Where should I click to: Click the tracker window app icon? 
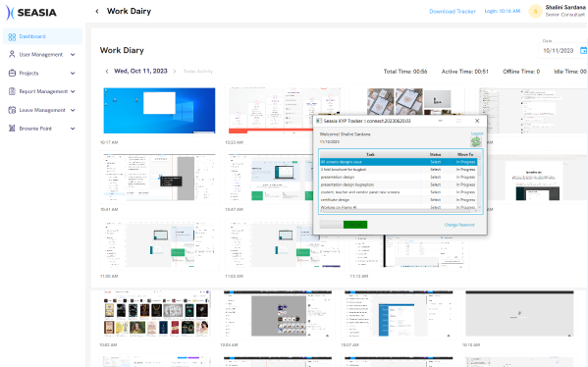click(319, 121)
